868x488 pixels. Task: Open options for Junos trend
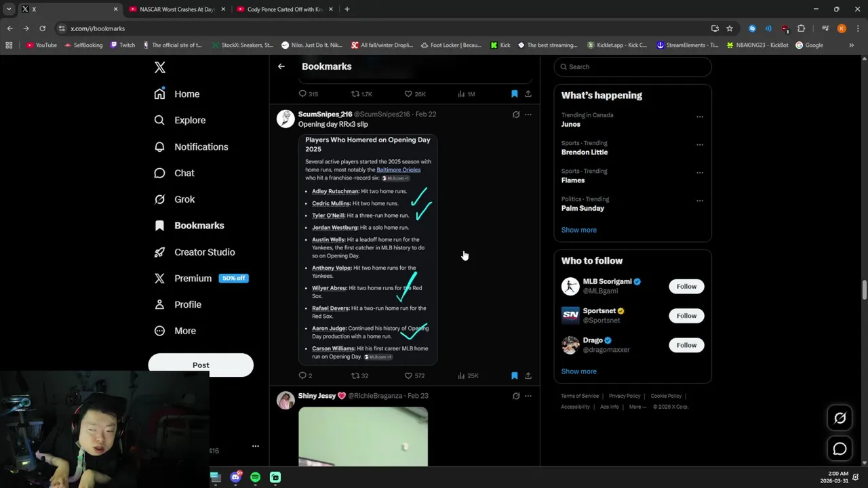click(700, 116)
